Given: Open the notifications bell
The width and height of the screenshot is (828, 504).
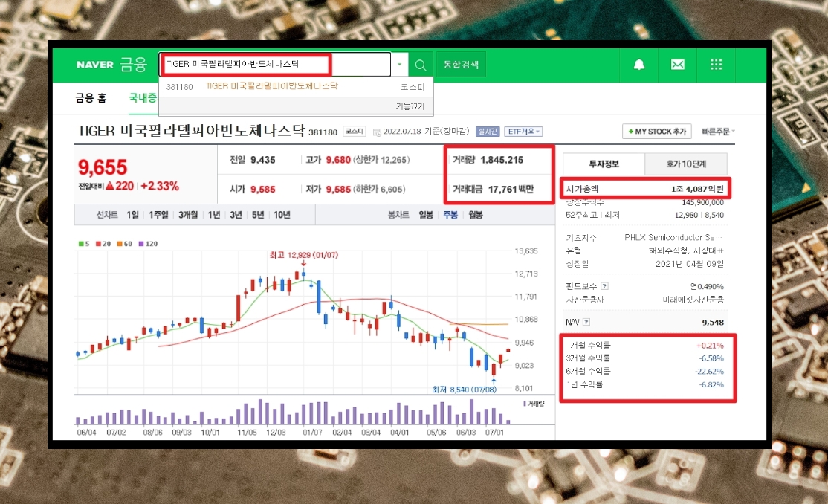Looking at the screenshot, I should coord(639,65).
